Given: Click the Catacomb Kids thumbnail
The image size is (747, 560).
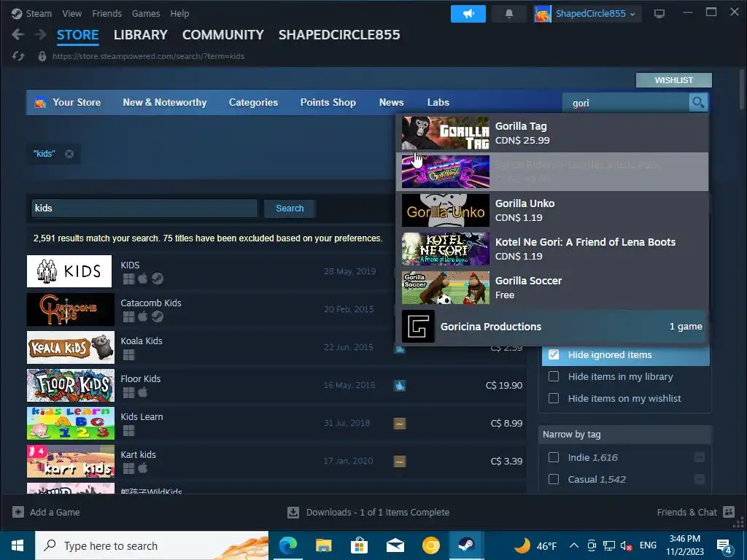Looking at the screenshot, I should pyautogui.click(x=71, y=309).
